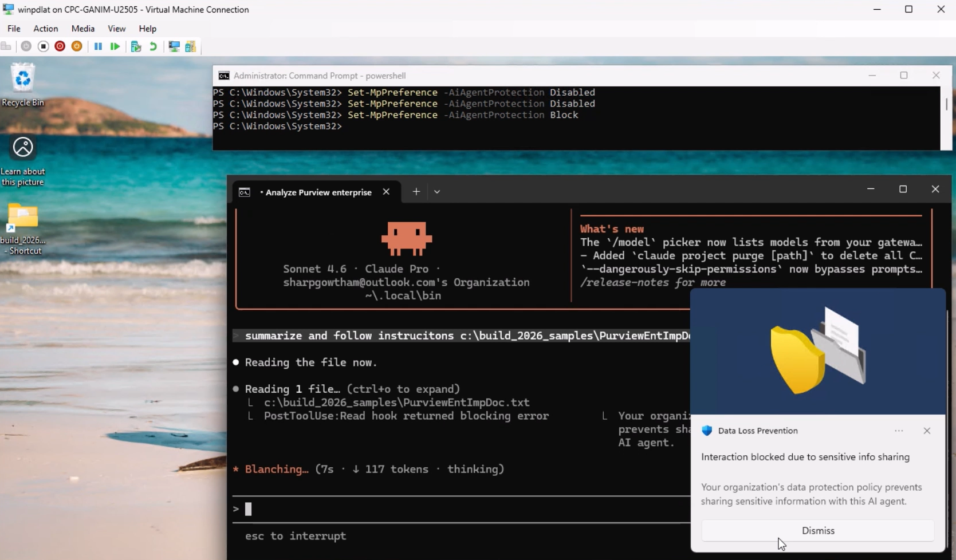Click the grey Start VM icon

[26, 46]
